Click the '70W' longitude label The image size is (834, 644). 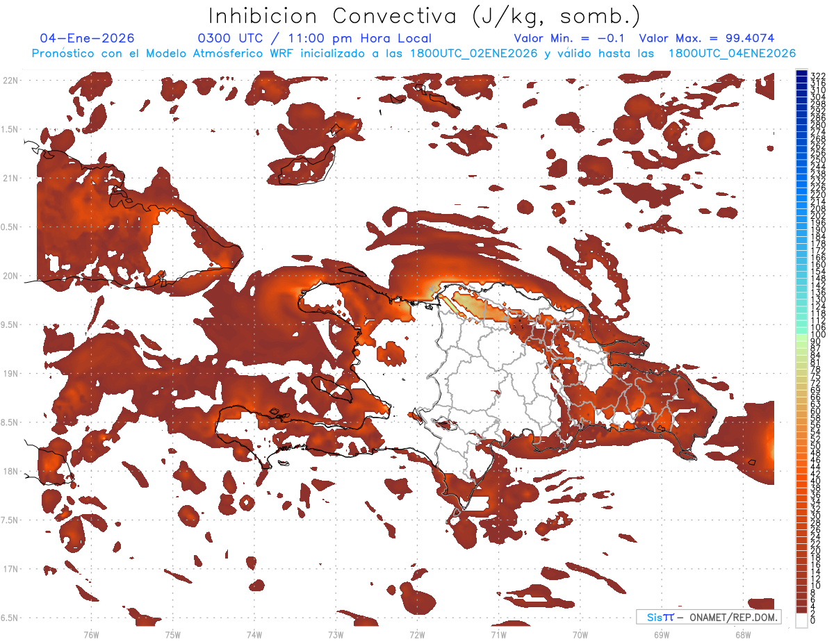pos(580,634)
